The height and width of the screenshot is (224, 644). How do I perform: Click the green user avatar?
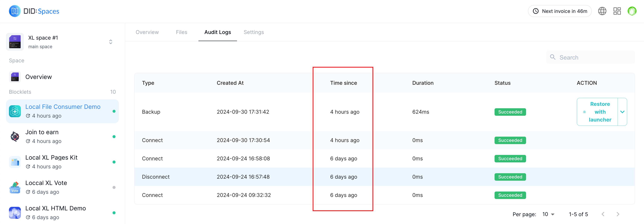(632, 11)
